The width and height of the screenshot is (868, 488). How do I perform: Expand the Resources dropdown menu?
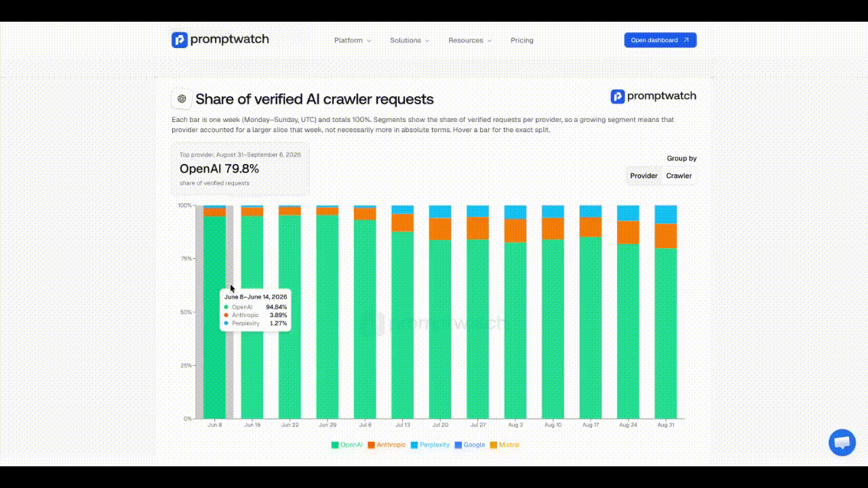[x=470, y=41]
